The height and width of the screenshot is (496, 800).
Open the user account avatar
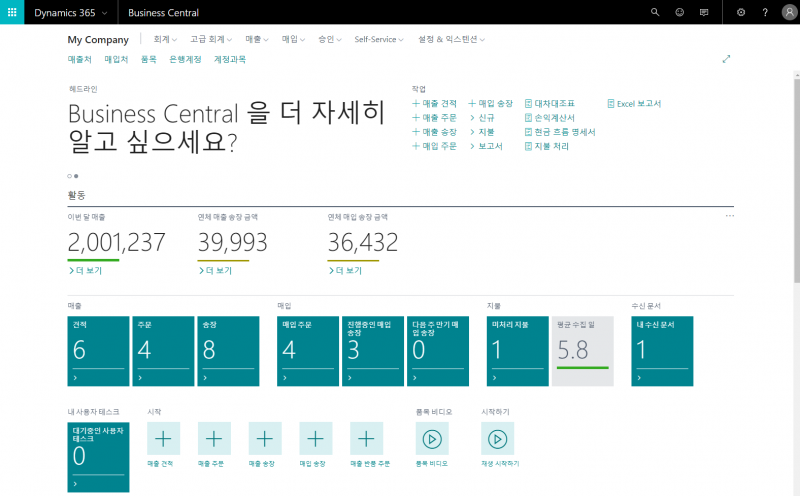click(789, 12)
